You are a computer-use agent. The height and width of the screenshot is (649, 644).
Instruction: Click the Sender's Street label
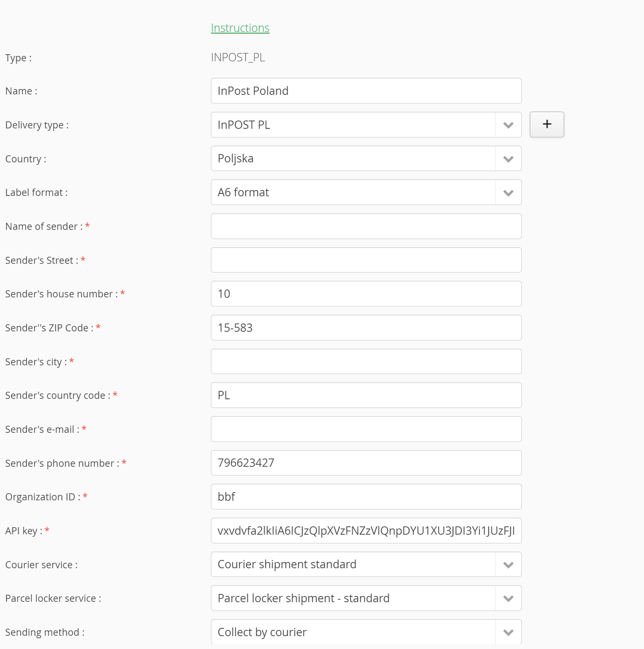tap(45, 260)
